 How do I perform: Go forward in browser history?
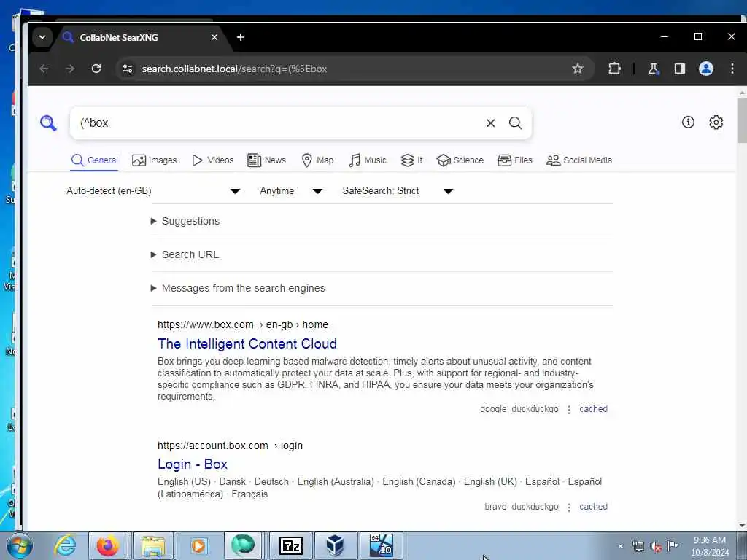(70, 69)
